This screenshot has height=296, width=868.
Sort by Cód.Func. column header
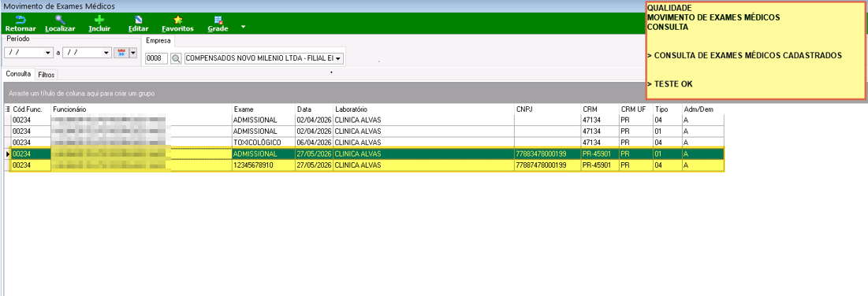(x=31, y=109)
